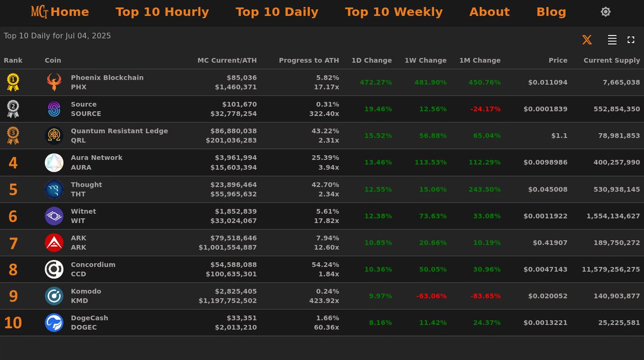Click the X (Twitter) share icon

tap(587, 40)
